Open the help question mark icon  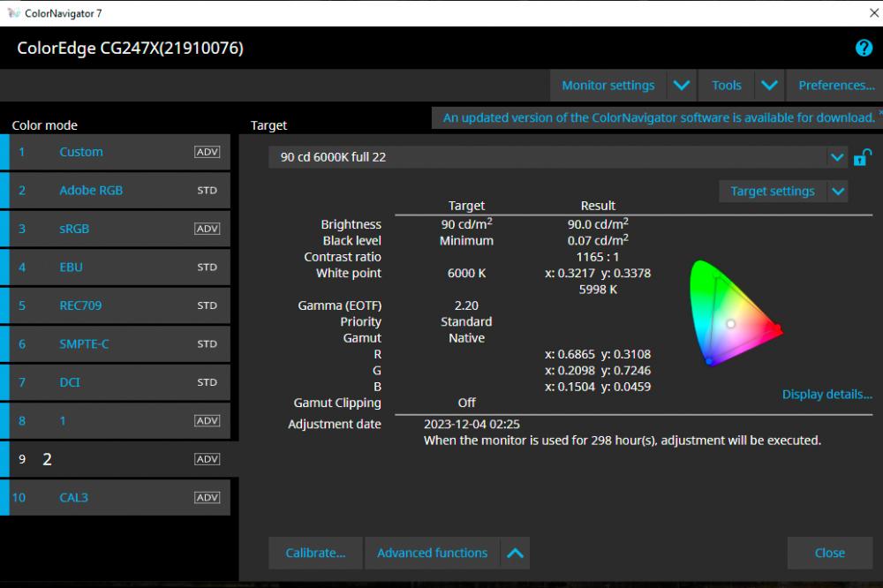pos(864,48)
